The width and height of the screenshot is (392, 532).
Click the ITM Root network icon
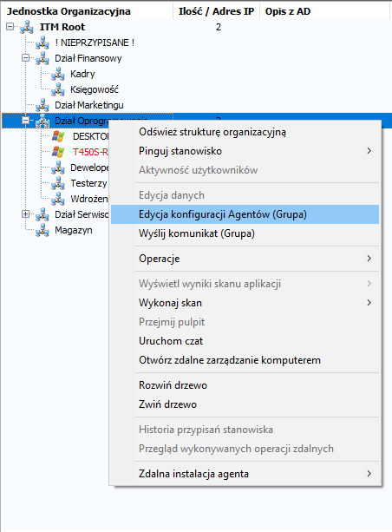[26, 27]
